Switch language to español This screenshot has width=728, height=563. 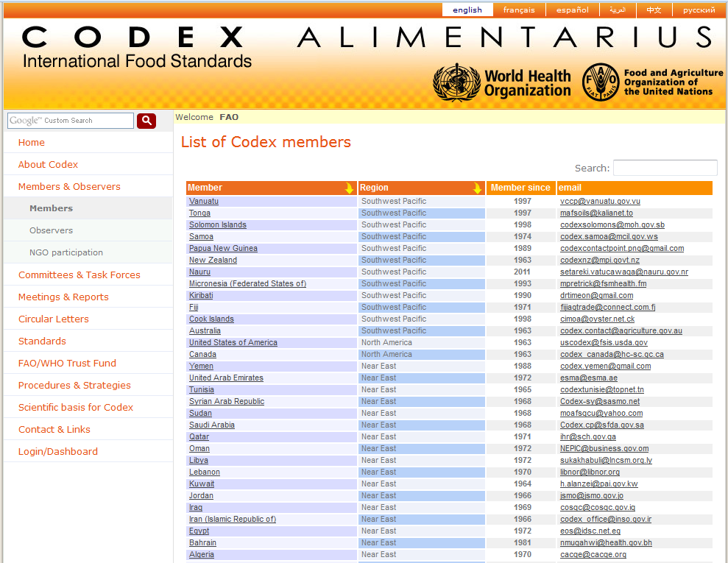(572, 10)
